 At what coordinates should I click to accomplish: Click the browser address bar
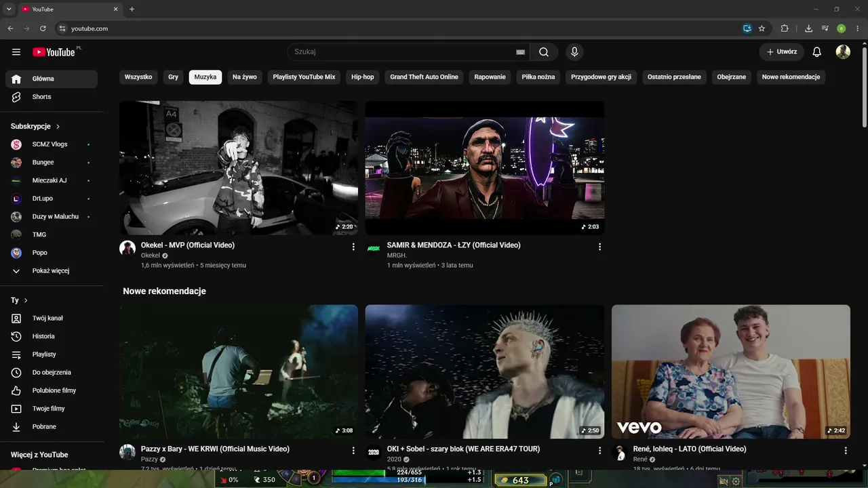pos(400,28)
